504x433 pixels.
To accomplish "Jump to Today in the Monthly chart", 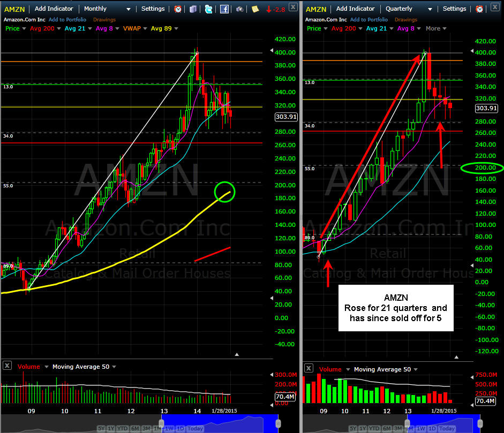I will coord(195,429).
